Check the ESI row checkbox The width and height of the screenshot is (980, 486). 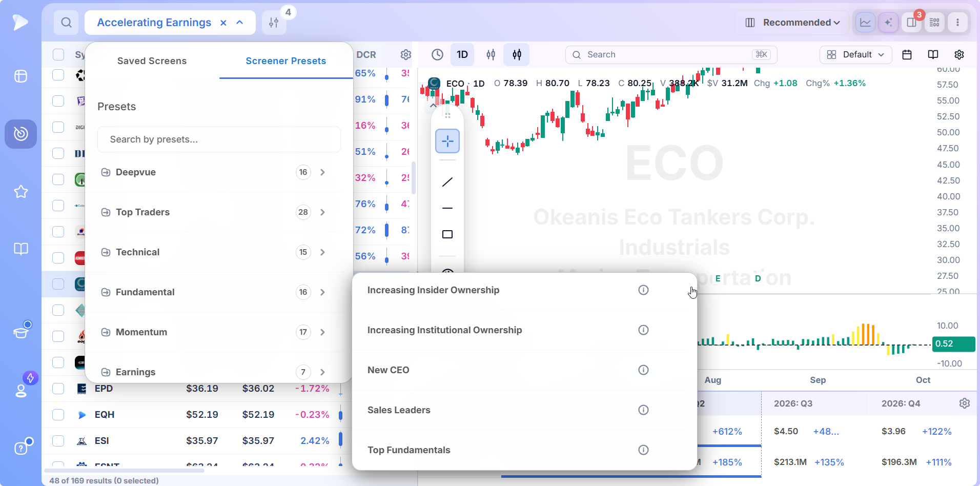tap(58, 441)
